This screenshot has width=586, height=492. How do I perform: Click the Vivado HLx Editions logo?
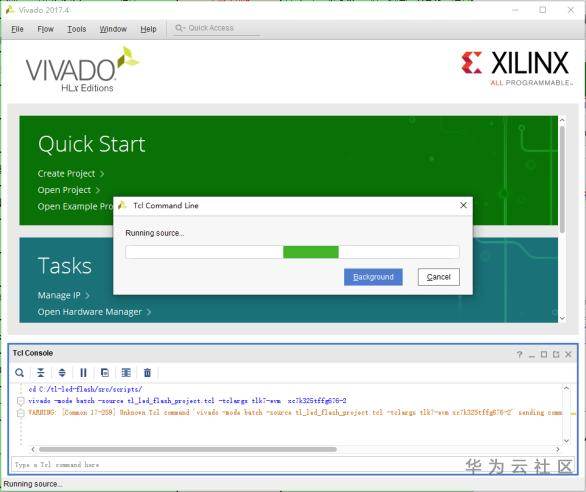[x=82, y=70]
